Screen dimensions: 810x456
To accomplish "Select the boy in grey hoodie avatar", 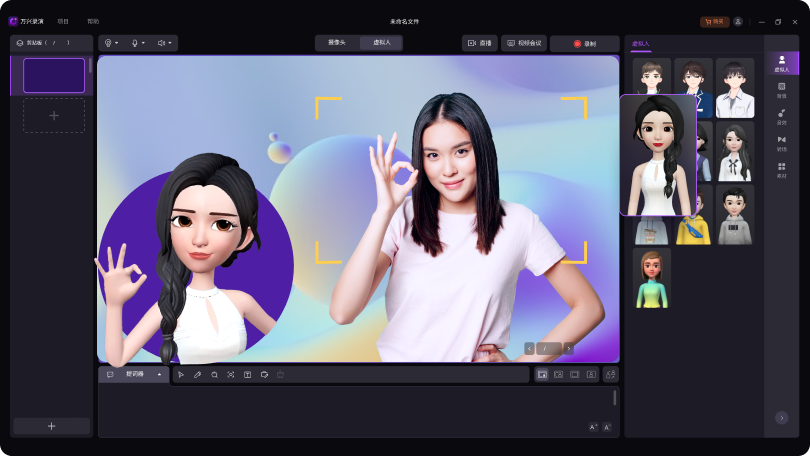I will pyautogui.click(x=735, y=214).
